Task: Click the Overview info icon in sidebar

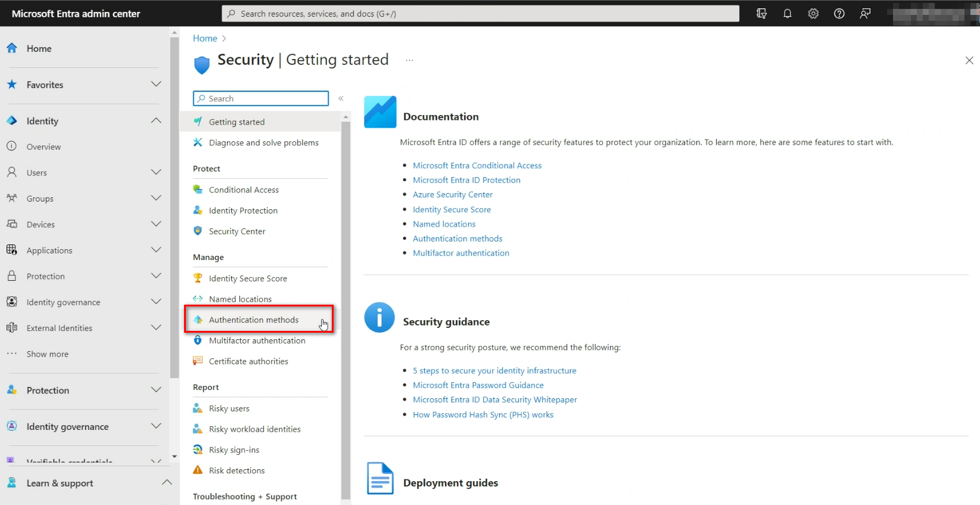Action: point(11,146)
